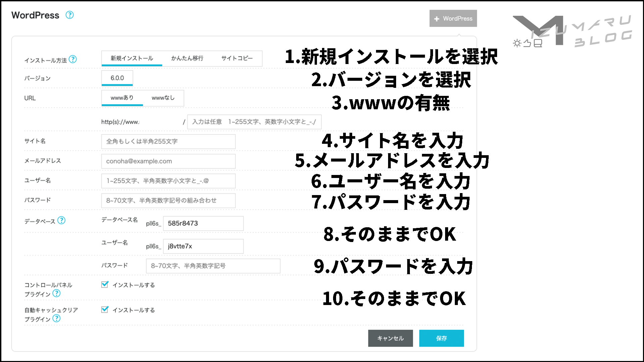Switch to the サイトコピー tab
This screenshot has width=644, height=362.
tap(237, 58)
